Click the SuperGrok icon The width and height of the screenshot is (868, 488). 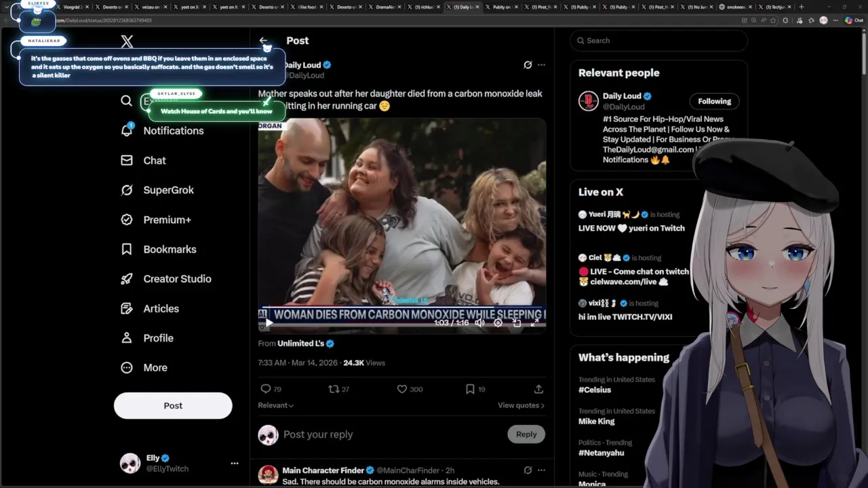126,190
